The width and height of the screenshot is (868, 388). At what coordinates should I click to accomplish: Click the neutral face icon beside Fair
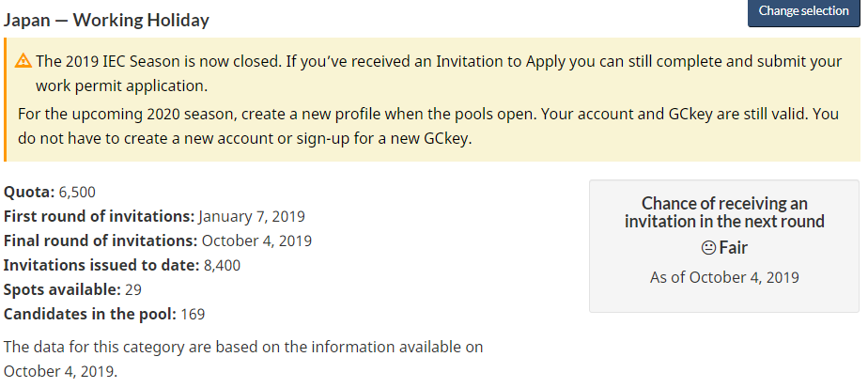coord(708,248)
